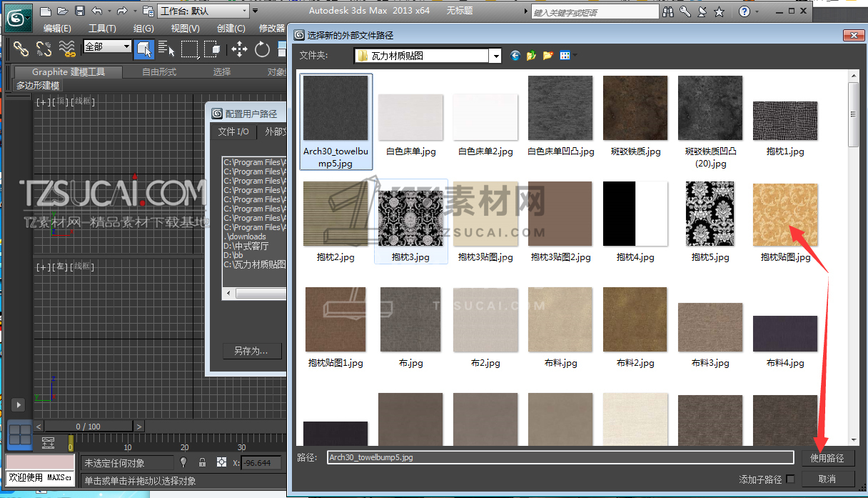868x498 pixels.
Task: Click the 使用路径 button
Action: pyautogui.click(x=827, y=457)
